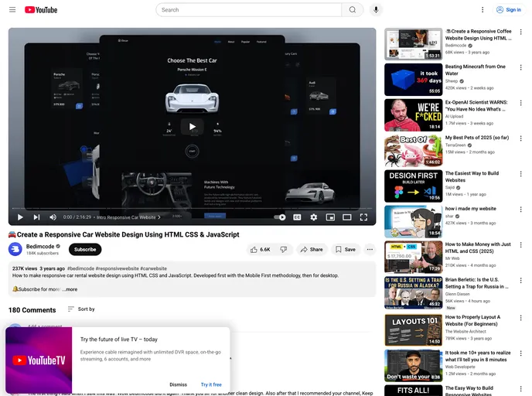Open player settings gear
The width and height of the screenshot is (532, 396).
[314, 217]
